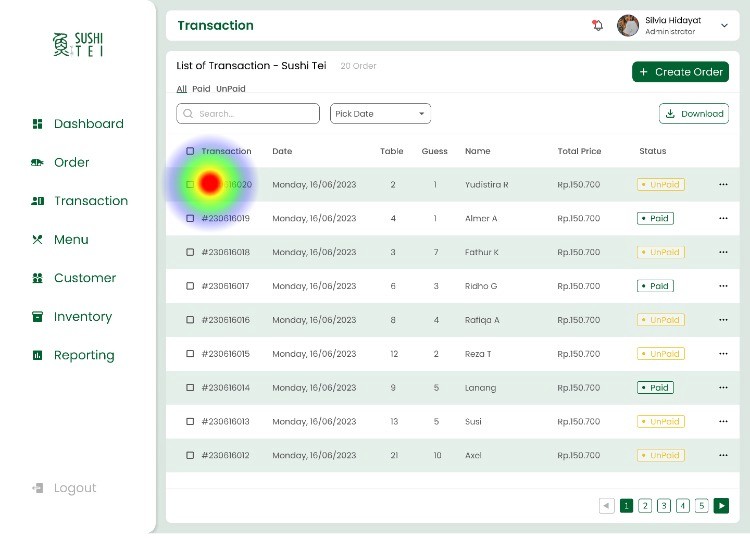The width and height of the screenshot is (750, 538).
Task: Check the box for transaction #230616019
Action: [x=190, y=218]
